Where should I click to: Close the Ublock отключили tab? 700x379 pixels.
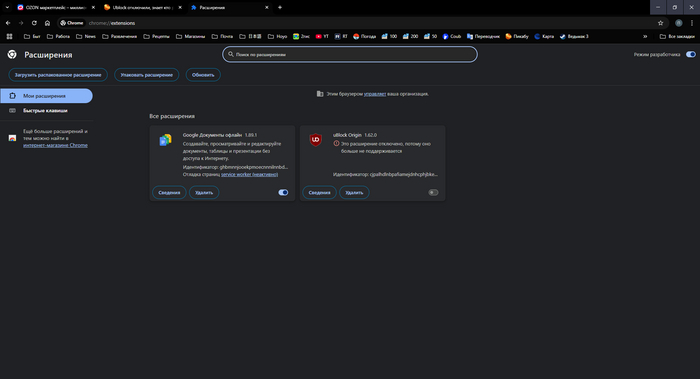[180, 8]
